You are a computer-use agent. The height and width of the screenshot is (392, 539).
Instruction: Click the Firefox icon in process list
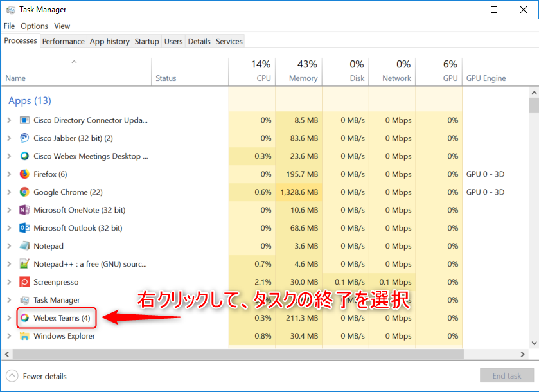click(x=24, y=174)
